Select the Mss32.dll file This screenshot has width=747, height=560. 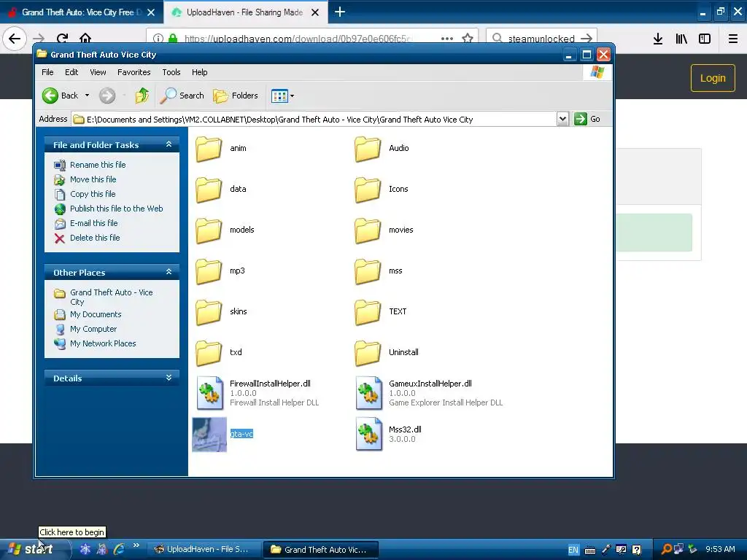coord(389,434)
